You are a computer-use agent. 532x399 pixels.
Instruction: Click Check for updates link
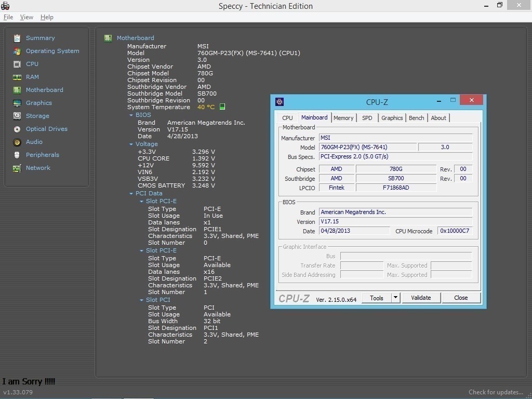click(x=496, y=392)
